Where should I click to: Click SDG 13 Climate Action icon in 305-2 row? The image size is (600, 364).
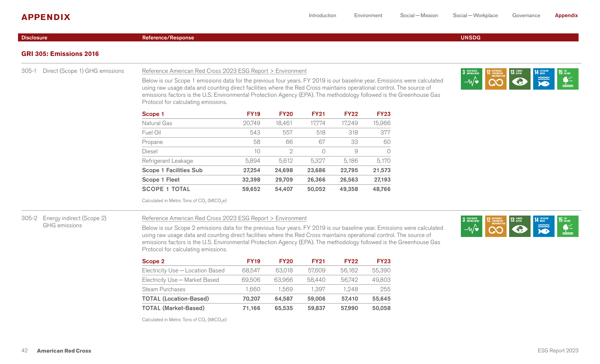tap(520, 226)
